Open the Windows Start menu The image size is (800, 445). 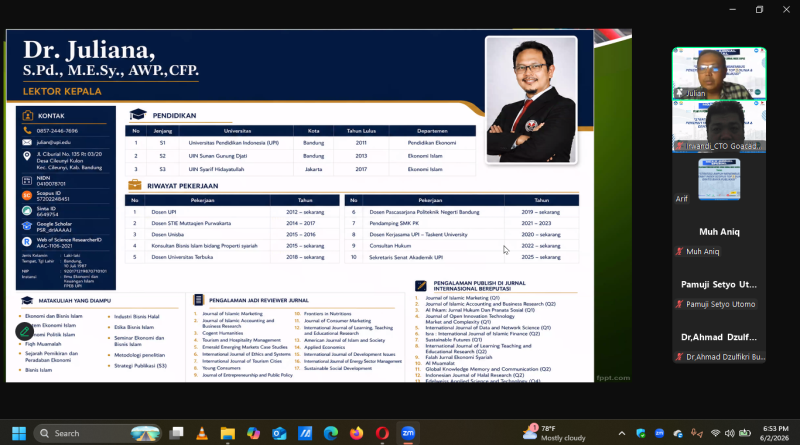19,433
